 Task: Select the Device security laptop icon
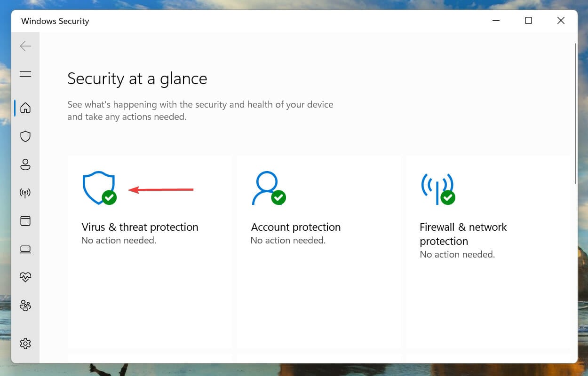coord(25,249)
